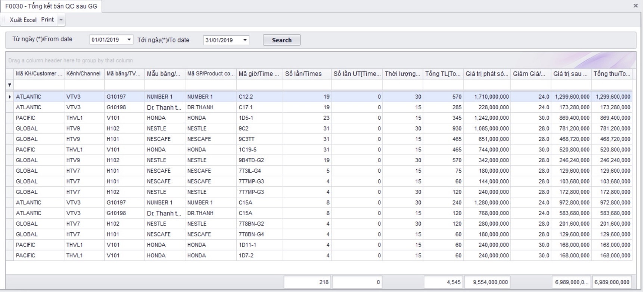Click the broadcast value 228,000,000
644x292 pixels.
click(487, 107)
